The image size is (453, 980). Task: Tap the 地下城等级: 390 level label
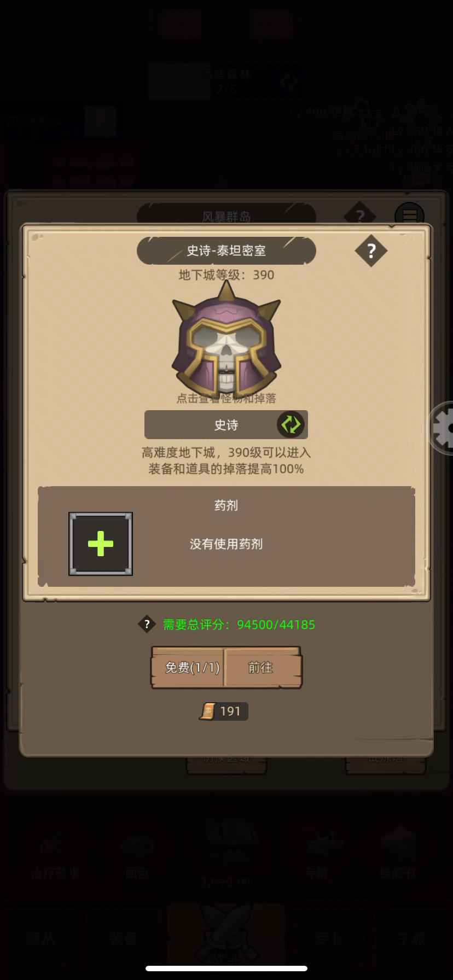pos(226,275)
